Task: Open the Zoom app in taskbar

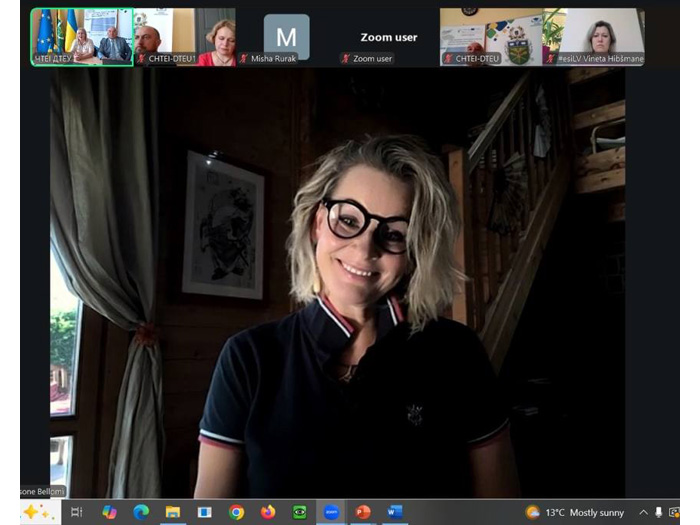Action: [x=331, y=512]
